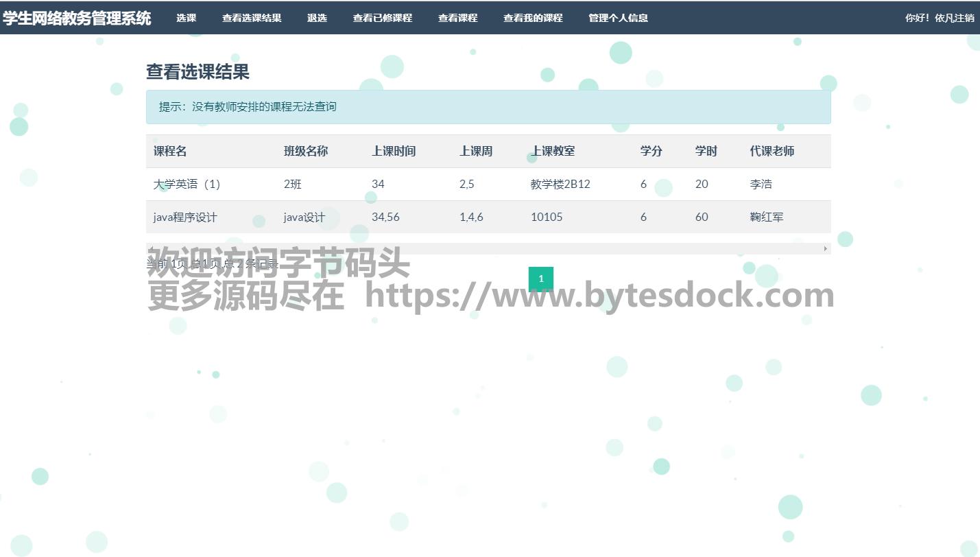Select the java程序设计 course cell
Viewport: 980px width, 557px height.
(185, 217)
